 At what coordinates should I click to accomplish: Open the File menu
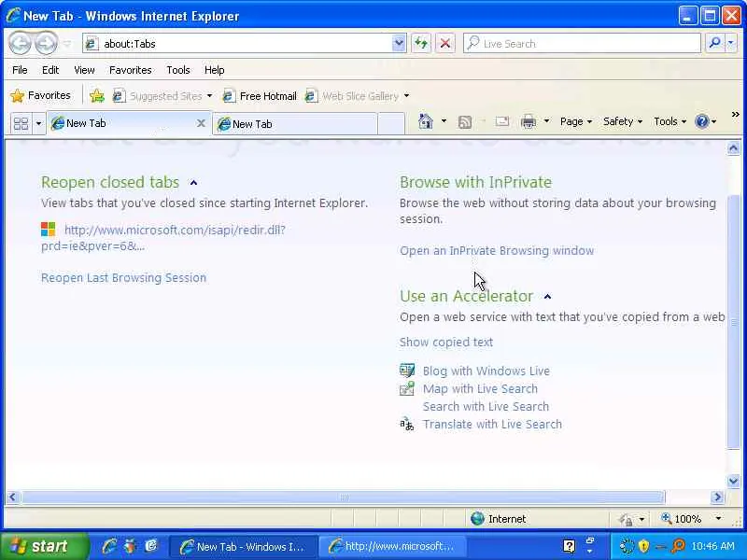point(20,70)
